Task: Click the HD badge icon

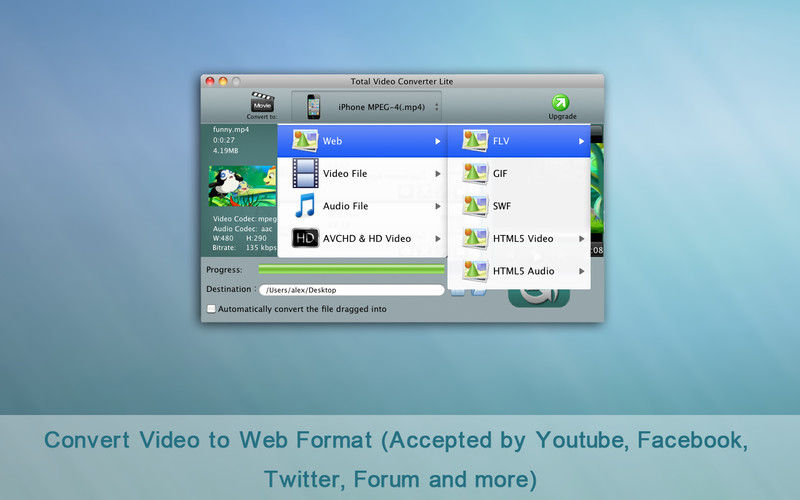Action: 305,238
